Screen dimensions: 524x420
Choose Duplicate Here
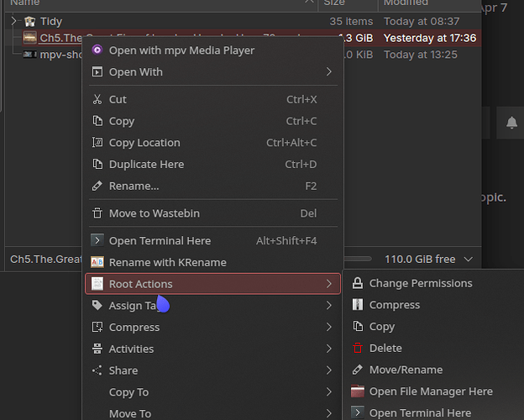pyautogui.click(x=213, y=164)
